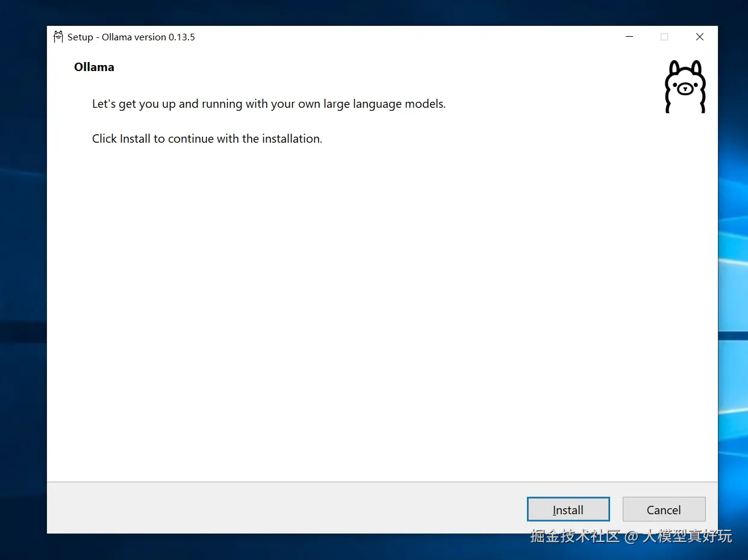This screenshot has height=560, width=748.
Task: Click 'Click Install to continue' instruction text
Action: pyautogui.click(x=207, y=138)
